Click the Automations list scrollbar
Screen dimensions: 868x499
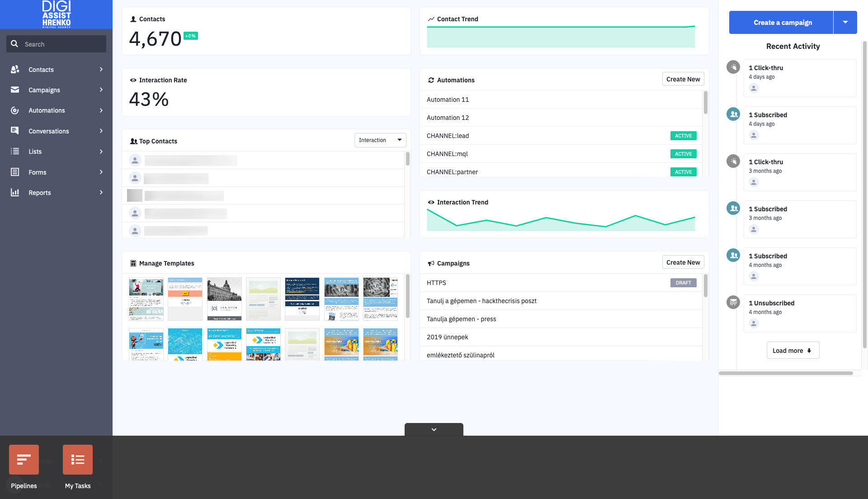click(705, 103)
